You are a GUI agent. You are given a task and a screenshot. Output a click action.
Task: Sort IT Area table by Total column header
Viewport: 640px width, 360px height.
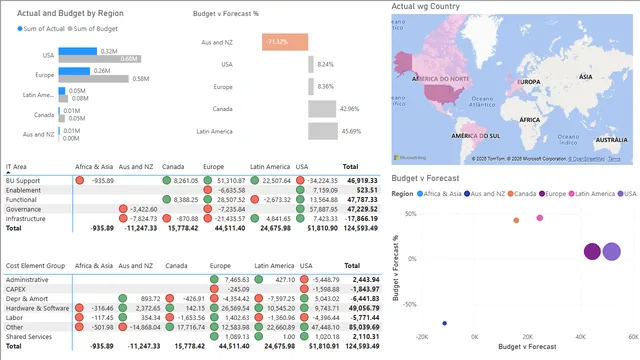pos(350,167)
